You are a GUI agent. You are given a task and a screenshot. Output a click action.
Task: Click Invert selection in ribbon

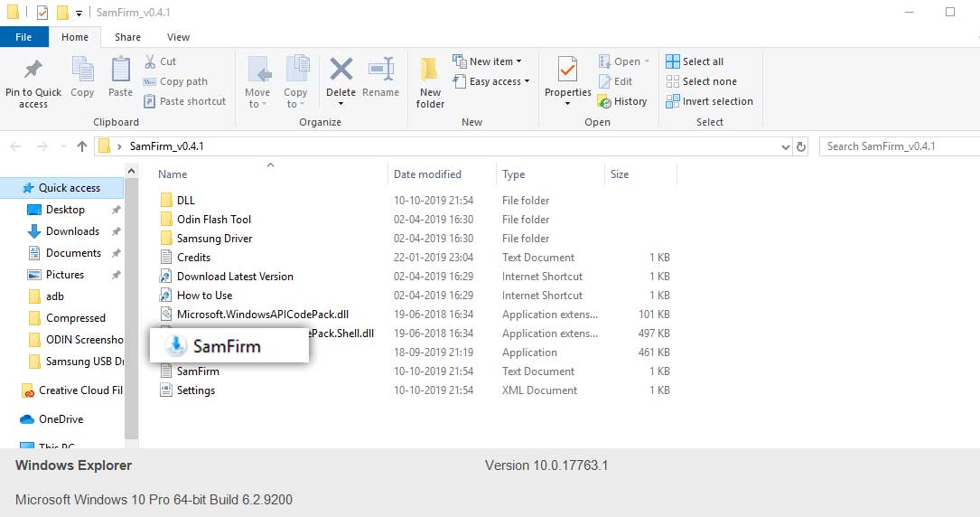tap(709, 101)
